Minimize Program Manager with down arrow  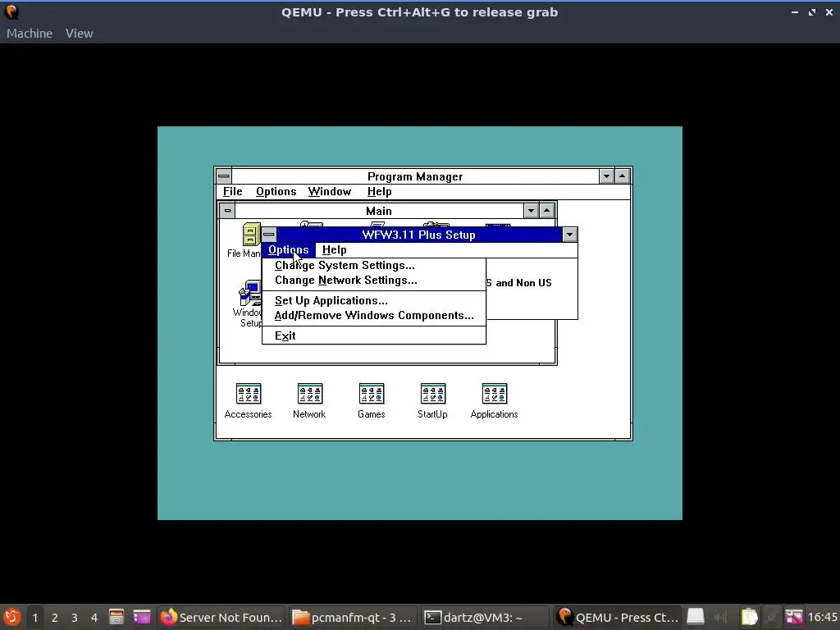(606, 176)
